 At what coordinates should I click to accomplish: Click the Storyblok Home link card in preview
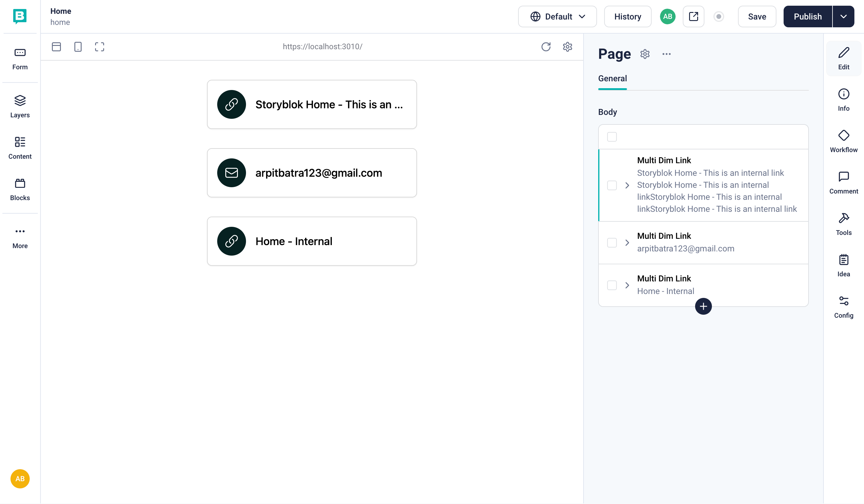312,104
